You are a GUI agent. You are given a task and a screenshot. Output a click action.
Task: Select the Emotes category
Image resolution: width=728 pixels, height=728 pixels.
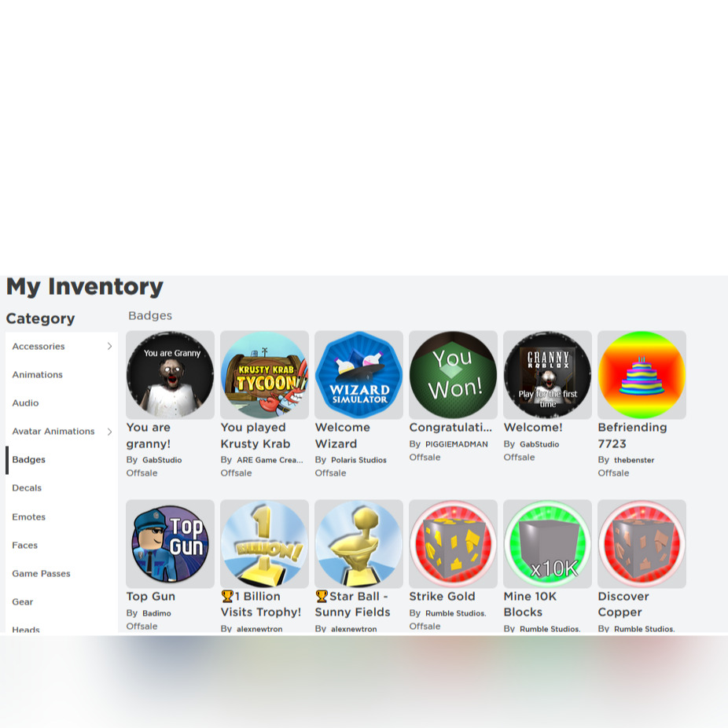pyautogui.click(x=29, y=517)
